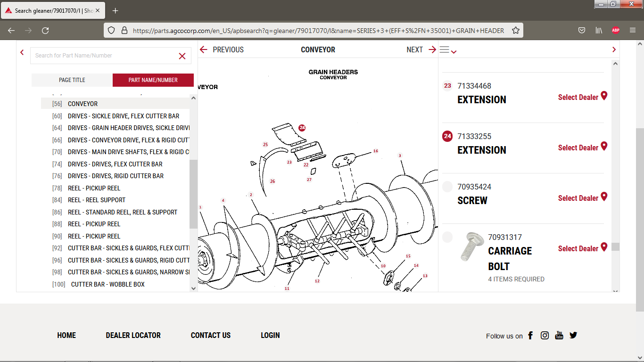This screenshot has width=644, height=362.
Task: Open CUTTER BAR - WOBBLE BOX page
Action: click(x=108, y=284)
